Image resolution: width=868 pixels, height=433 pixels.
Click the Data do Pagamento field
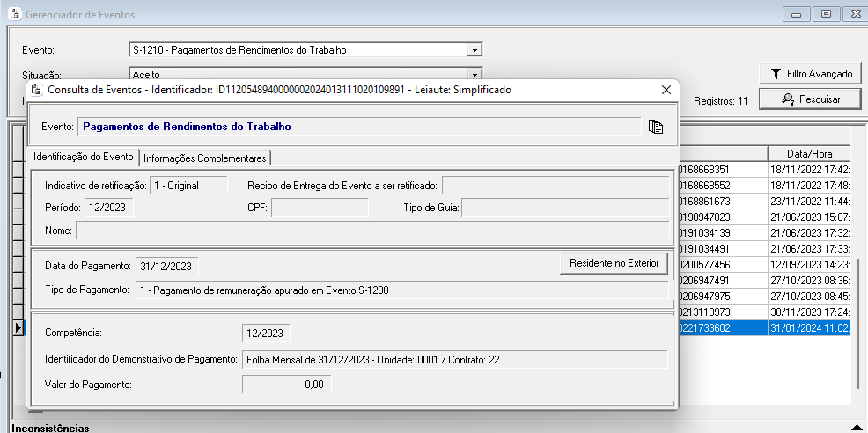[167, 266]
